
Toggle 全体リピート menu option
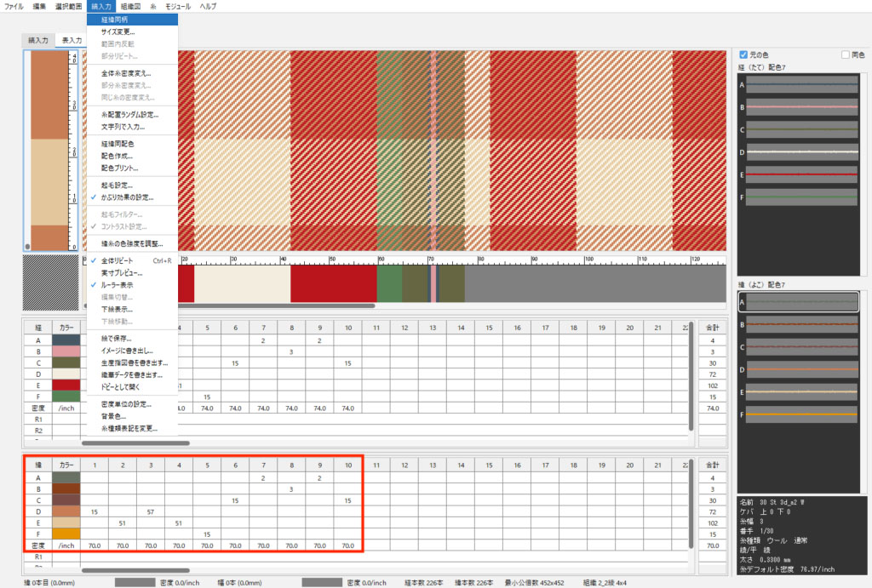[123, 260]
